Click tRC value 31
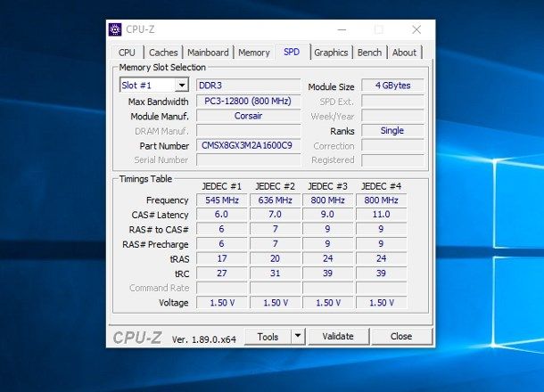Viewport: 544px width, 392px height. [x=276, y=274]
